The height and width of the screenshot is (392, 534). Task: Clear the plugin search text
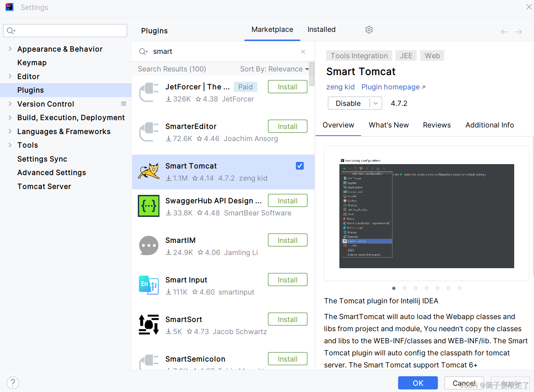[303, 52]
